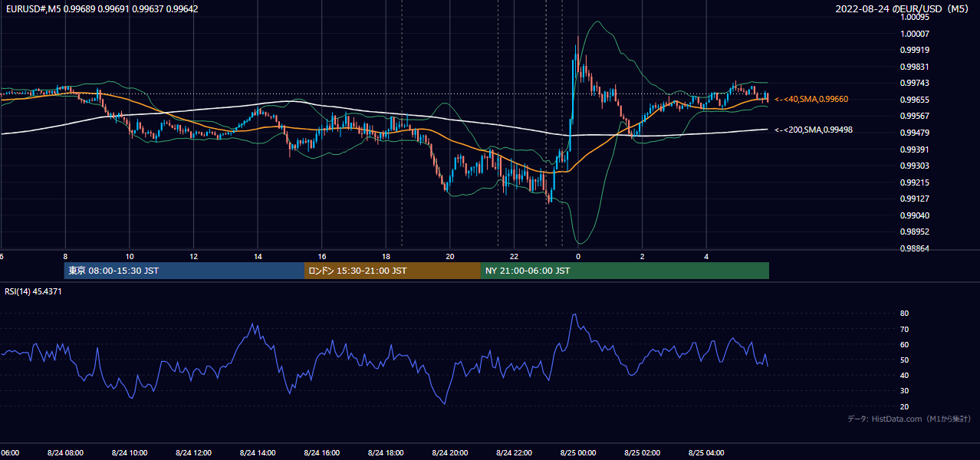This screenshot has width=980, height=460.
Task: Click RSI axis level 70
Action: click(905, 329)
